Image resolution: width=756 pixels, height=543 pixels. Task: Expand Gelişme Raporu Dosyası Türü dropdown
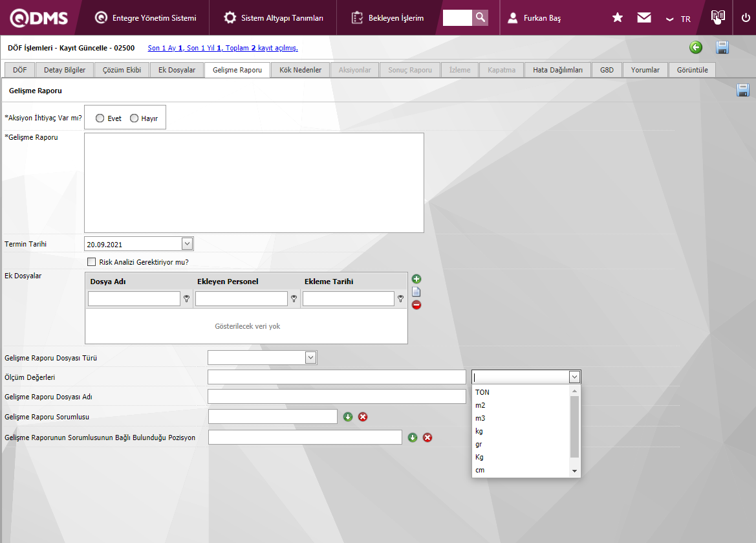[x=310, y=358]
